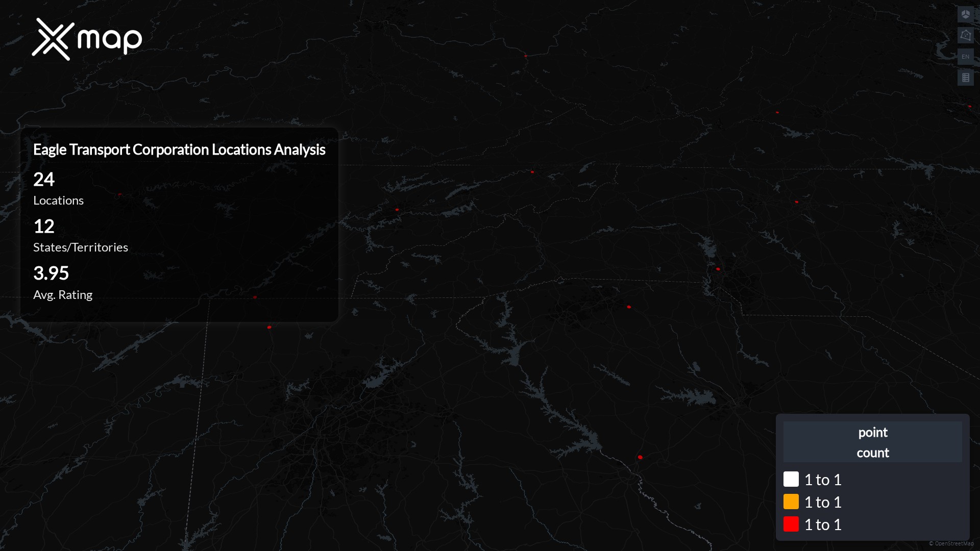Open the data table legend icon

coord(965,78)
